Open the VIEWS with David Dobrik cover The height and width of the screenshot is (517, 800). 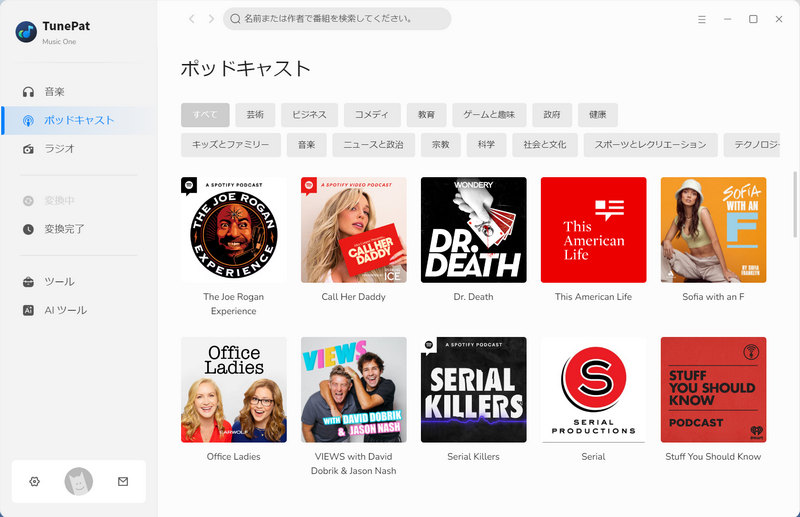tap(354, 389)
